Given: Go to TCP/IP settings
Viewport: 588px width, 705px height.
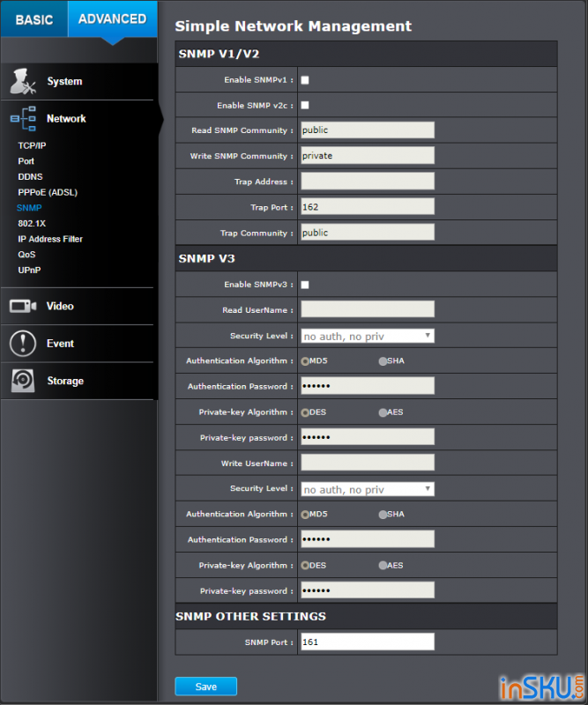Looking at the screenshot, I should [x=32, y=145].
